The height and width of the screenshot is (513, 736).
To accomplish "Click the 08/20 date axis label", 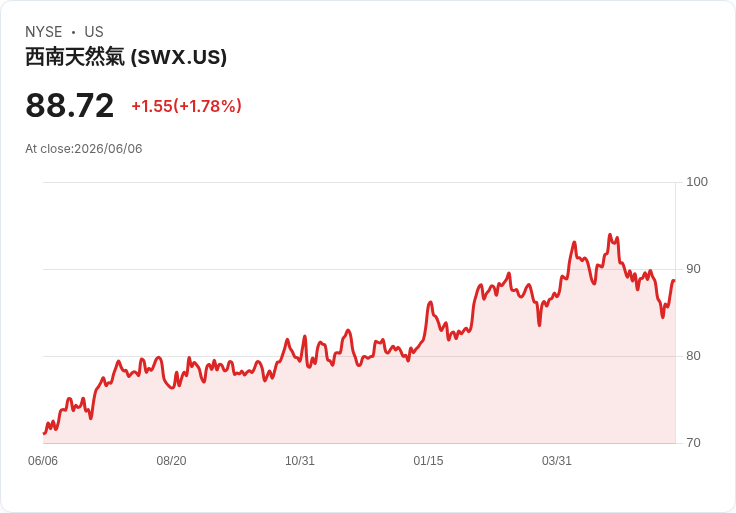I will (x=171, y=460).
